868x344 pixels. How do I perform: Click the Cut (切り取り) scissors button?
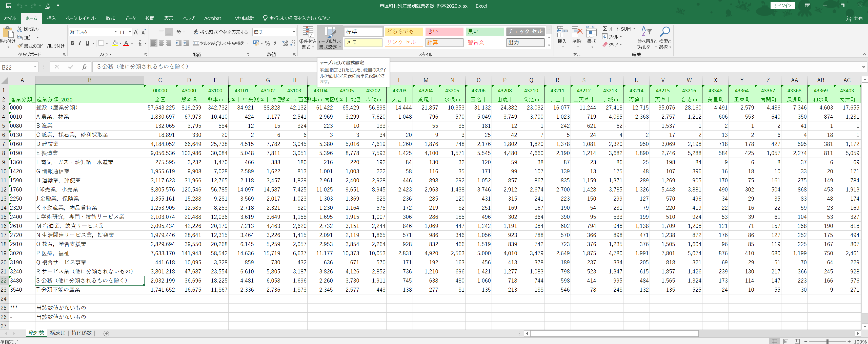pos(28,29)
